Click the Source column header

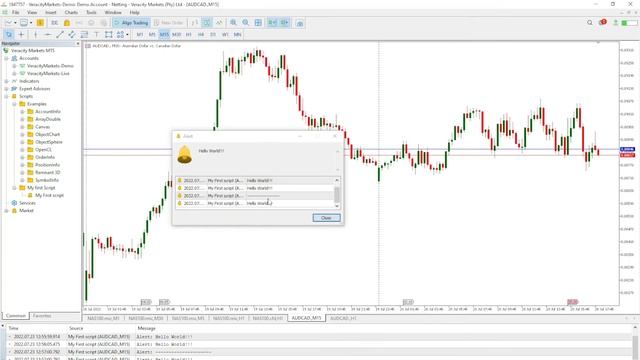click(x=76, y=328)
